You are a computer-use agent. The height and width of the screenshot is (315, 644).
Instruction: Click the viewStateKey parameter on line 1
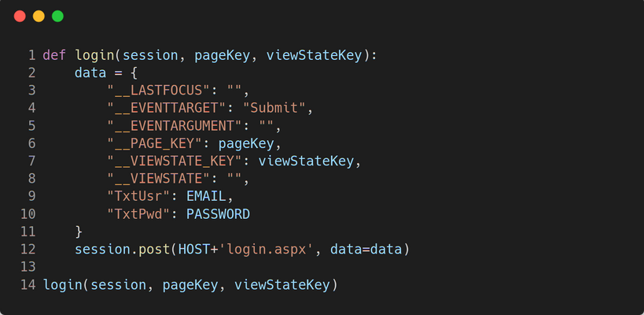pyautogui.click(x=315, y=55)
